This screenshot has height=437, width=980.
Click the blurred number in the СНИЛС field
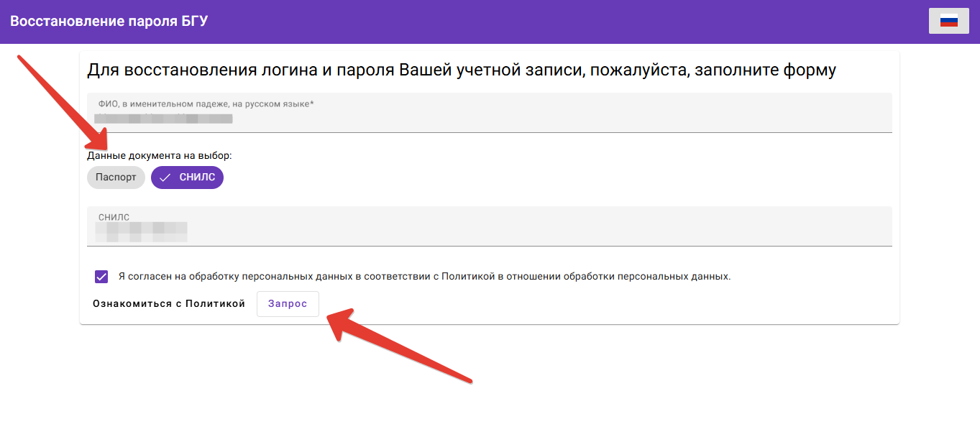141,231
